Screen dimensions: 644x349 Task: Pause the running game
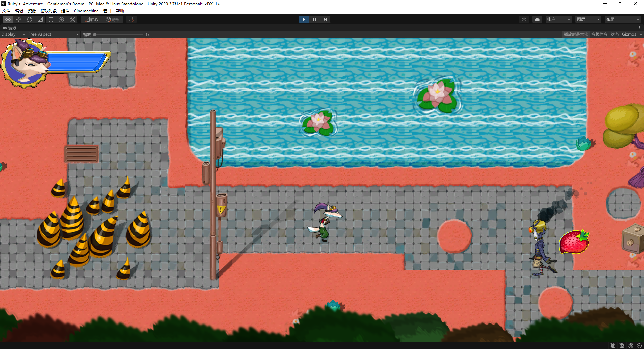[314, 19]
